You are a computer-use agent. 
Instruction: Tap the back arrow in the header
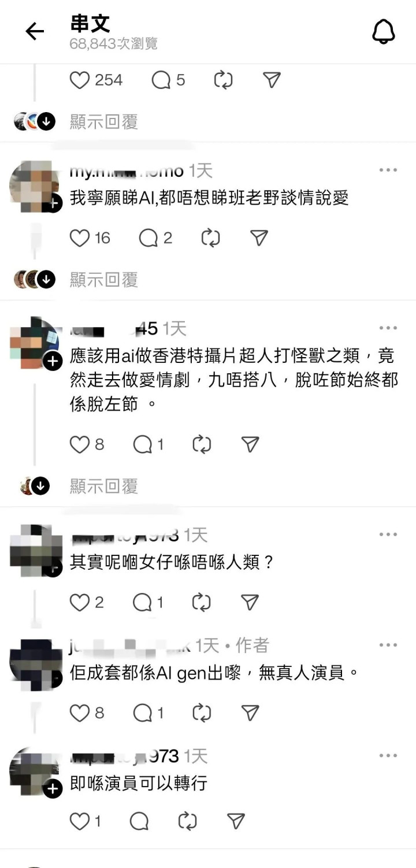click(x=35, y=32)
